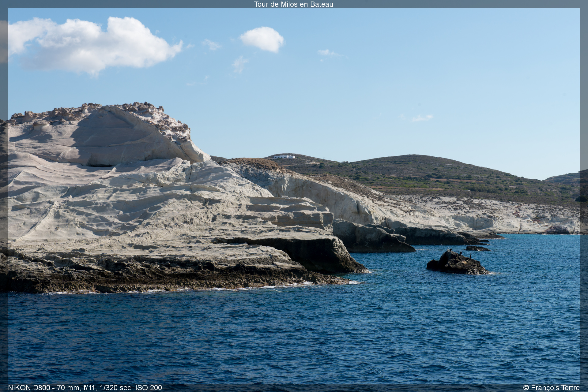Image resolution: width=588 pixels, height=392 pixels.
Task: Click the copyright text '© François Tertre'
Action: point(551,388)
